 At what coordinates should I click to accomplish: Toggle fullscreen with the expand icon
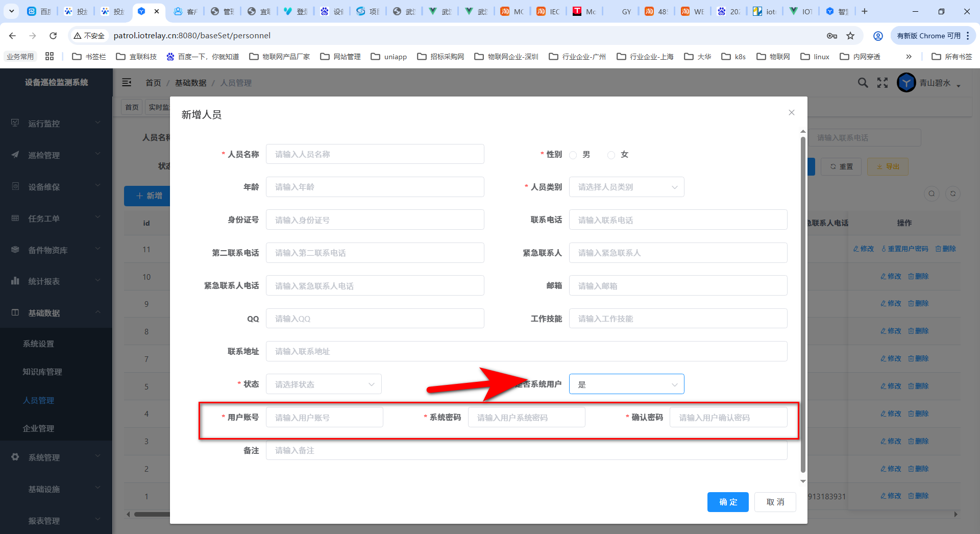click(883, 83)
